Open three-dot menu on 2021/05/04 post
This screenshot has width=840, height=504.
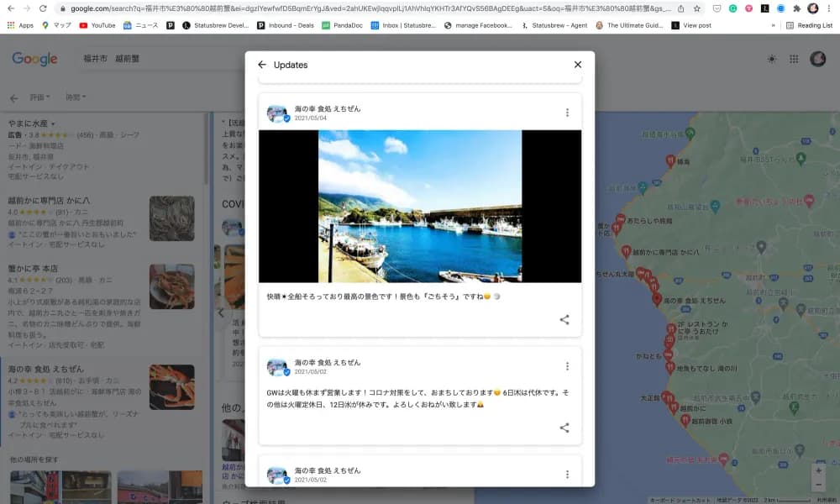click(x=567, y=113)
